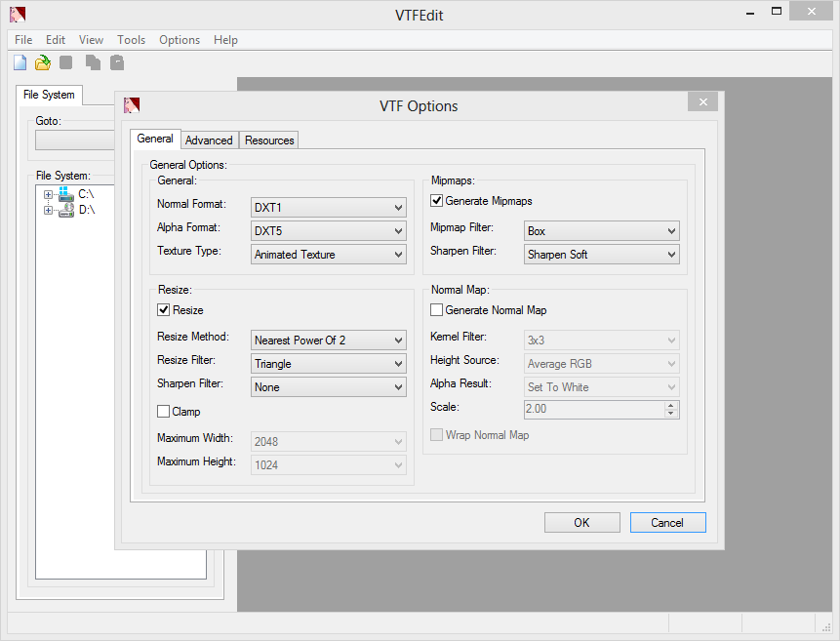The image size is (840, 641).
Task: Click the Alpha Result dropdown
Action: pyautogui.click(x=602, y=387)
